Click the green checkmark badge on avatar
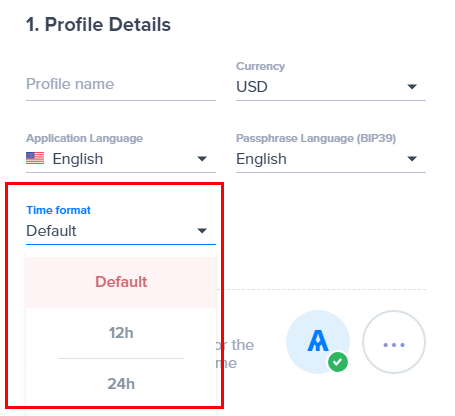The image size is (455, 416). 338,362
